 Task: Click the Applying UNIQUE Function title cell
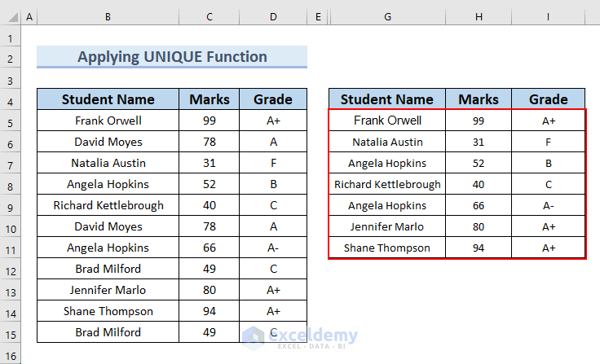pyautogui.click(x=172, y=57)
